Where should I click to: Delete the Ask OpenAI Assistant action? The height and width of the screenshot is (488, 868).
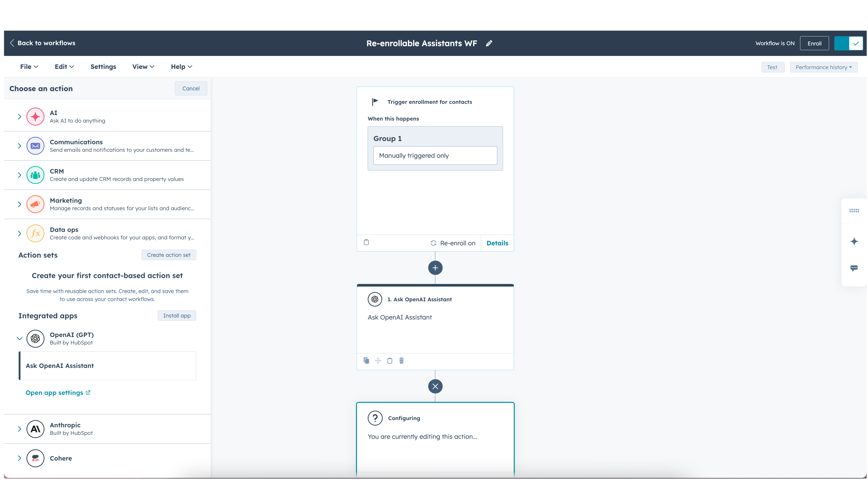[401, 360]
